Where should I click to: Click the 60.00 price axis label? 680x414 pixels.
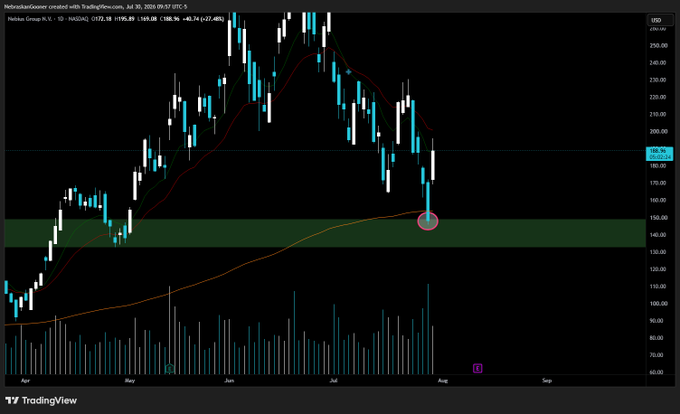[658, 372]
